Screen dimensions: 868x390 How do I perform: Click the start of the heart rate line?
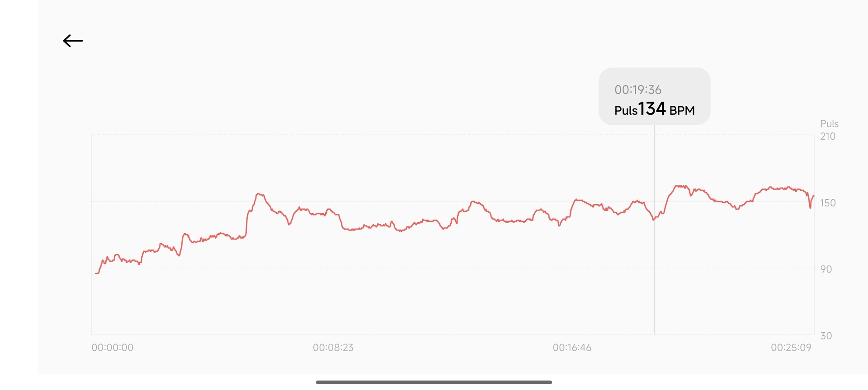pos(96,273)
